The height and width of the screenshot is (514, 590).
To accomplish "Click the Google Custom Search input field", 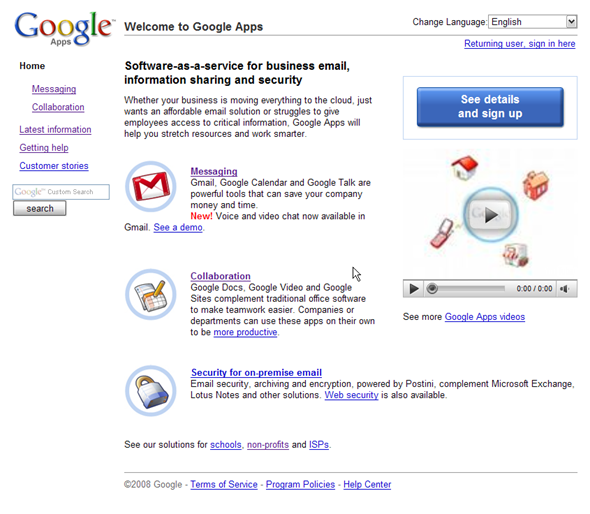I will 61,192.
